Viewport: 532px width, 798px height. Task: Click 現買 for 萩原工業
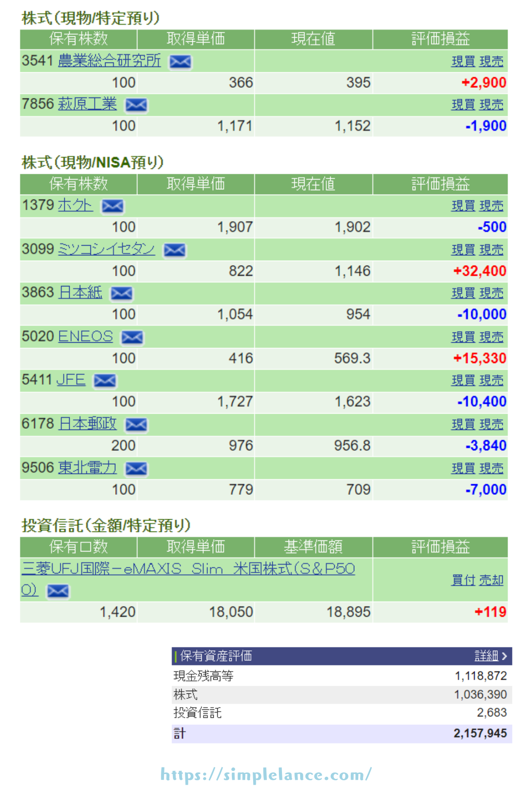[463, 105]
